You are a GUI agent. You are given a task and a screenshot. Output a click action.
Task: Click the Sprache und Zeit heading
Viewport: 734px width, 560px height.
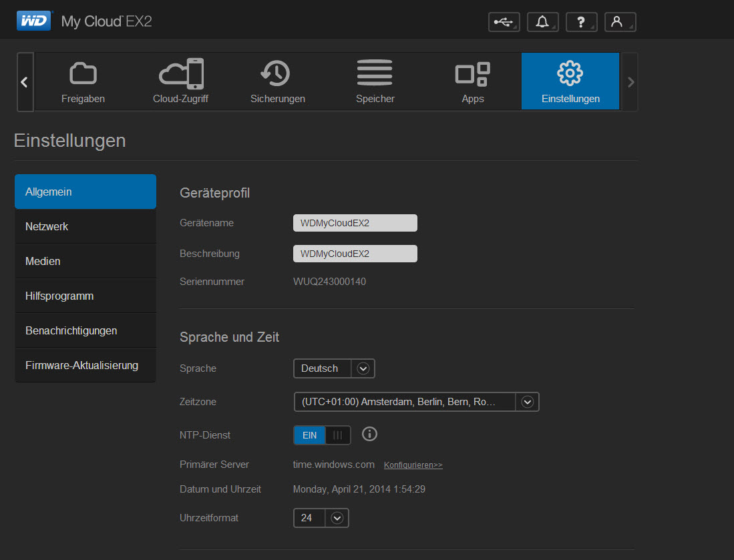click(229, 337)
